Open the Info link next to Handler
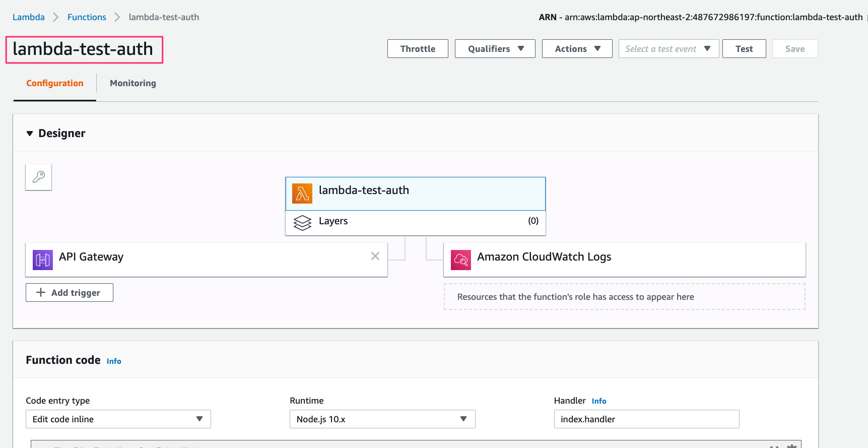 599,401
